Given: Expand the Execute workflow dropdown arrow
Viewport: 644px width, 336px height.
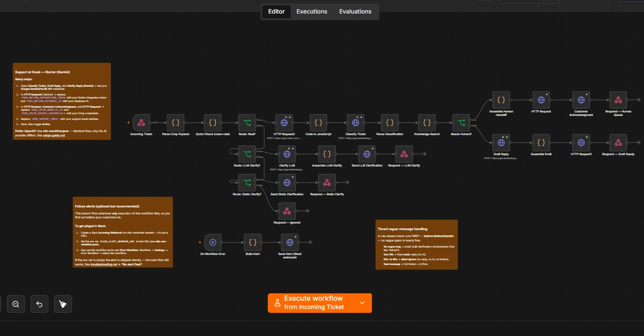Looking at the screenshot, I should 362,303.
